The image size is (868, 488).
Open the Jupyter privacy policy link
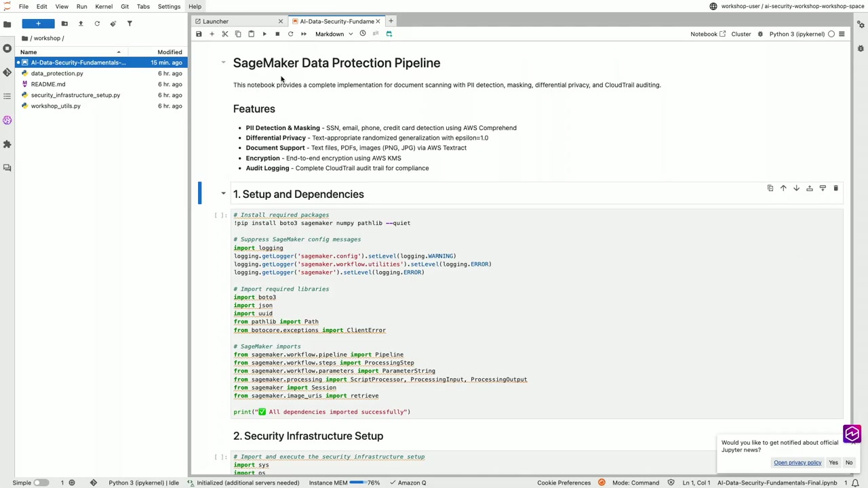tap(797, 462)
